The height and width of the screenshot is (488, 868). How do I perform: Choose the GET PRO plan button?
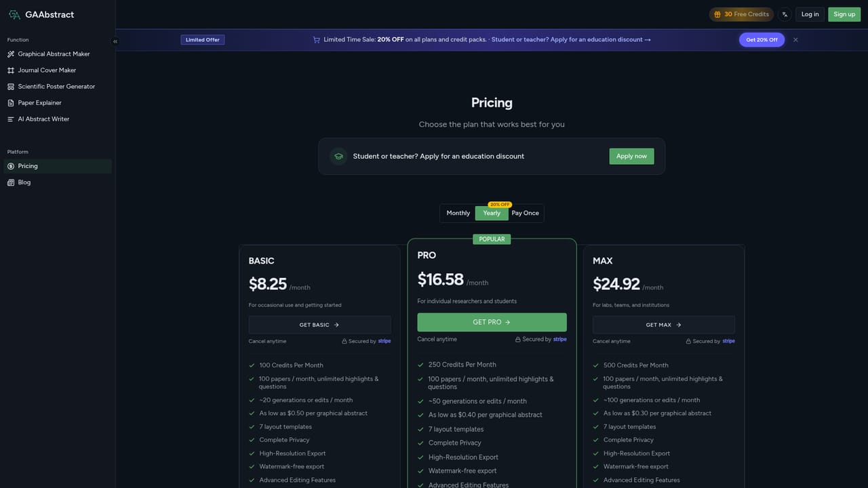pos(492,323)
